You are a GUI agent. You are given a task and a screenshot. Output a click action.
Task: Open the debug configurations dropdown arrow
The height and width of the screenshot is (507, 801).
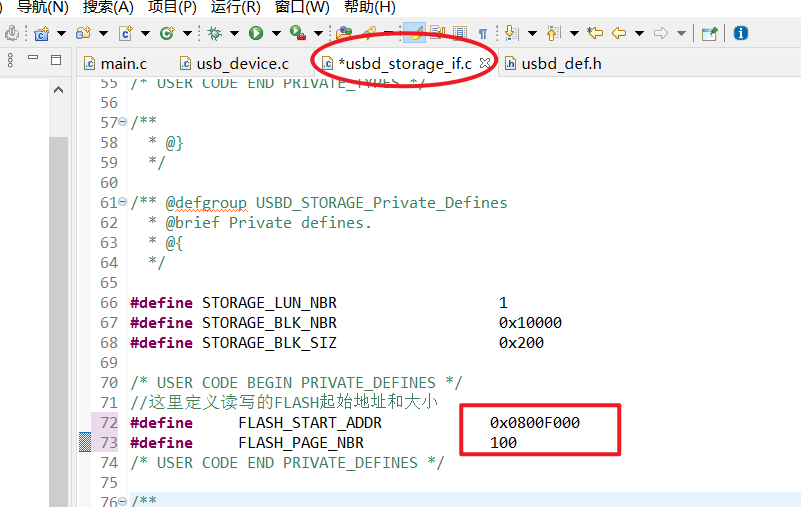(234, 34)
